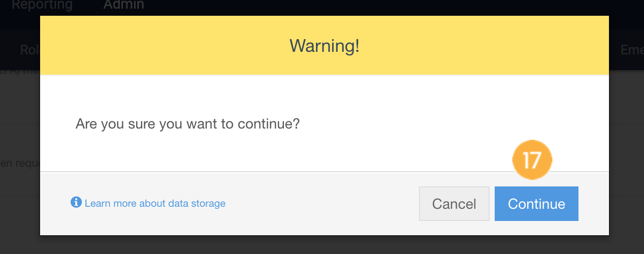Click dimmed background text beginning en requ

(20, 164)
